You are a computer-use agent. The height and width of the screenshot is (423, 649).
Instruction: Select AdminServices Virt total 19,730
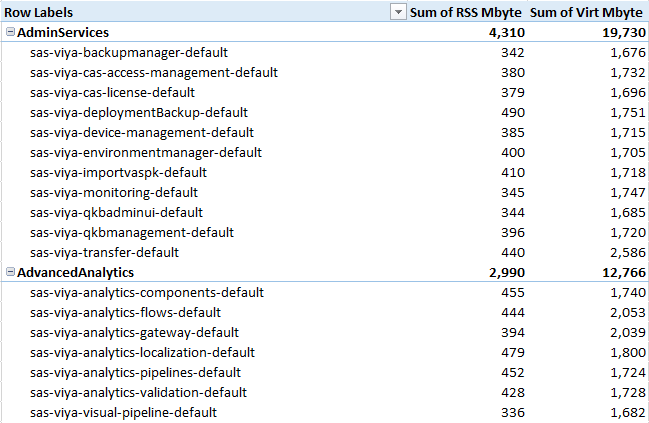[624, 33]
